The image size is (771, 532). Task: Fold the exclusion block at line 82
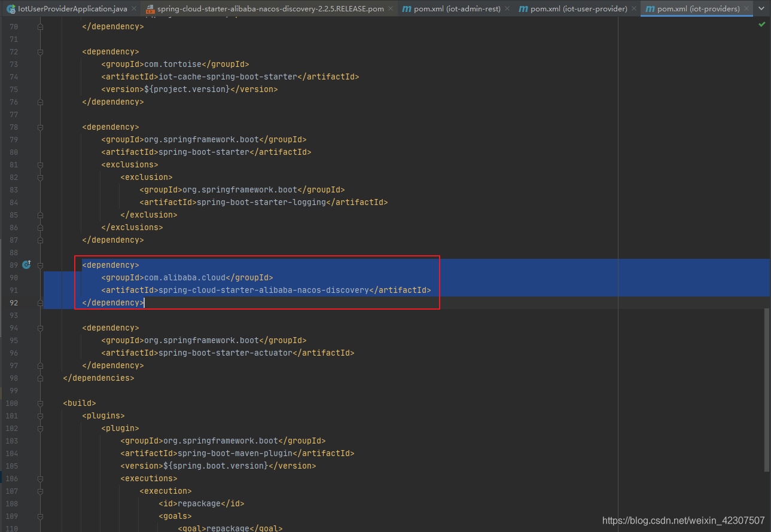[40, 178]
